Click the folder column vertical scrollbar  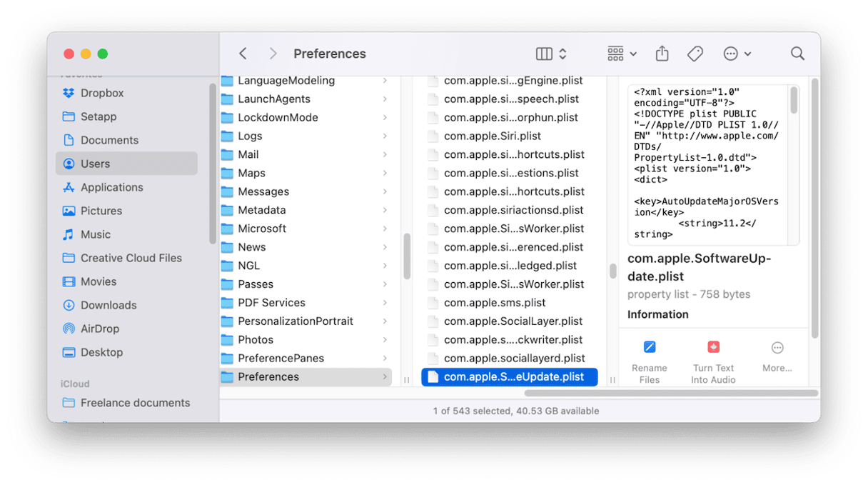(x=407, y=256)
